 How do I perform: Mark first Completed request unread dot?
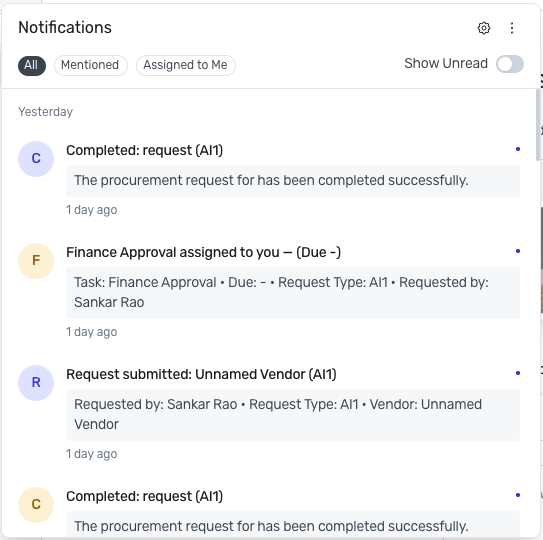point(518,149)
